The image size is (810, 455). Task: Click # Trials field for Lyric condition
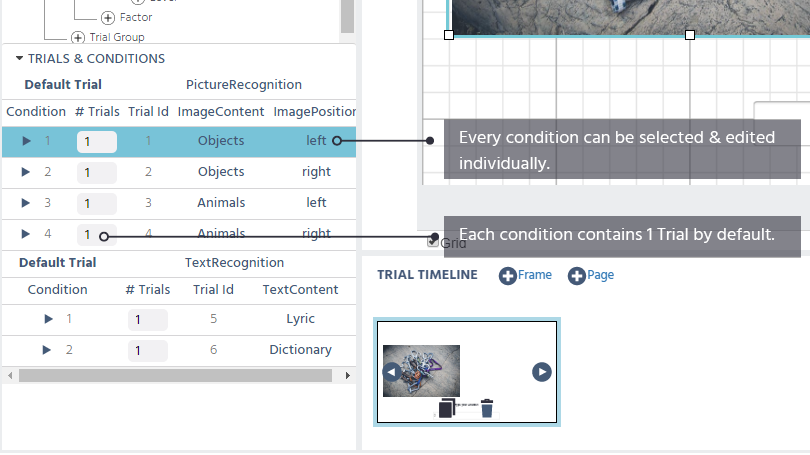pyautogui.click(x=148, y=320)
